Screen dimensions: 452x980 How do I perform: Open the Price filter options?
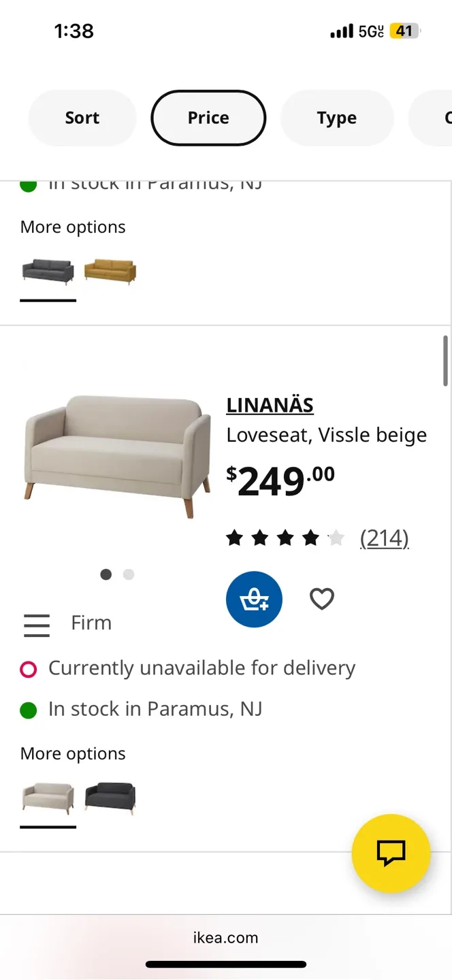coord(208,118)
